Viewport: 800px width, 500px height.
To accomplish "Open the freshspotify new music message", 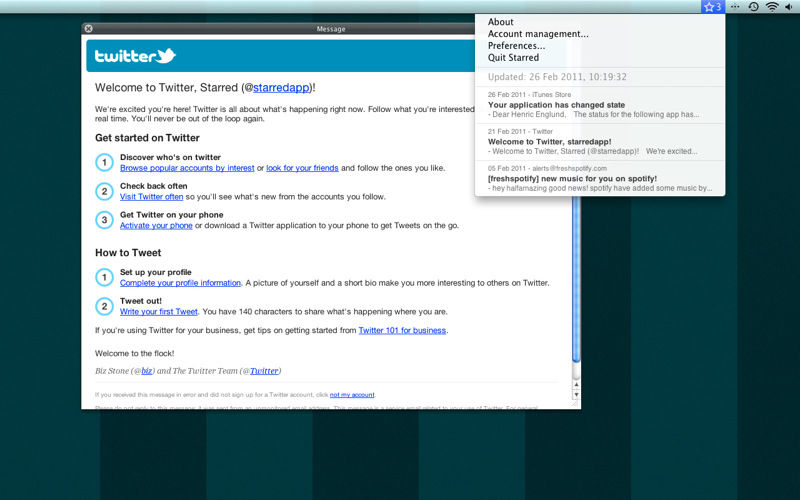I will (599, 179).
